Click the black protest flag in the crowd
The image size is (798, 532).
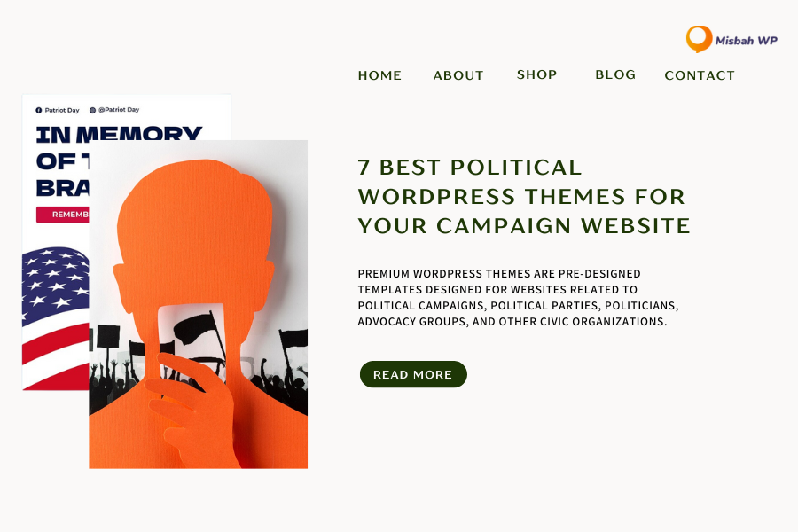[196, 328]
